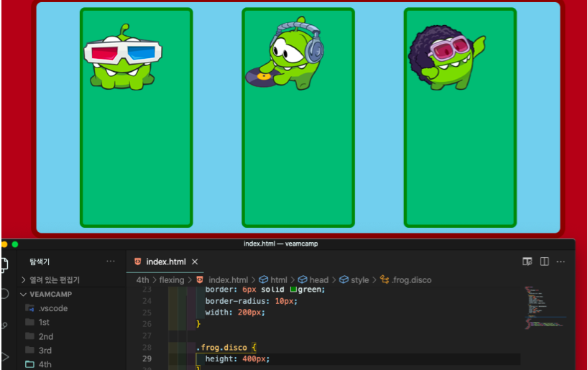
Task: Click the frog with 3D glasses
Action: [x=123, y=57]
